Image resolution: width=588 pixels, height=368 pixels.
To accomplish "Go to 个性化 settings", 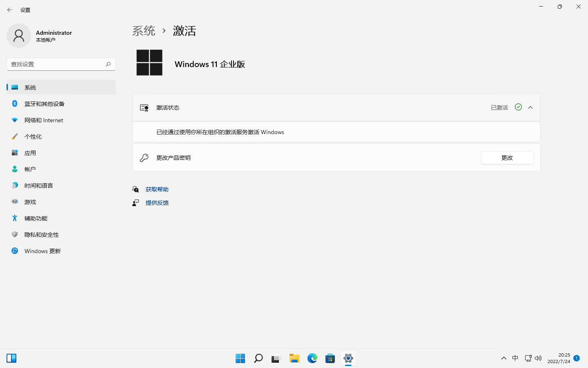I will (61, 137).
